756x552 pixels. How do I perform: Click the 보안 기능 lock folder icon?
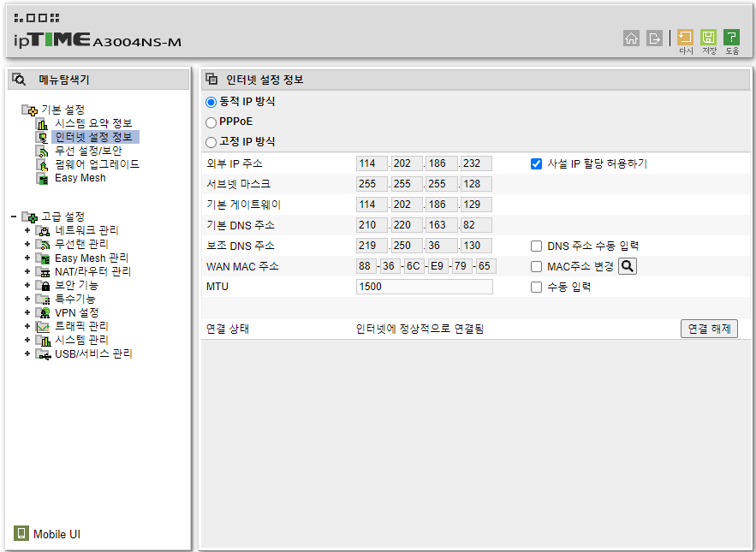(43, 285)
